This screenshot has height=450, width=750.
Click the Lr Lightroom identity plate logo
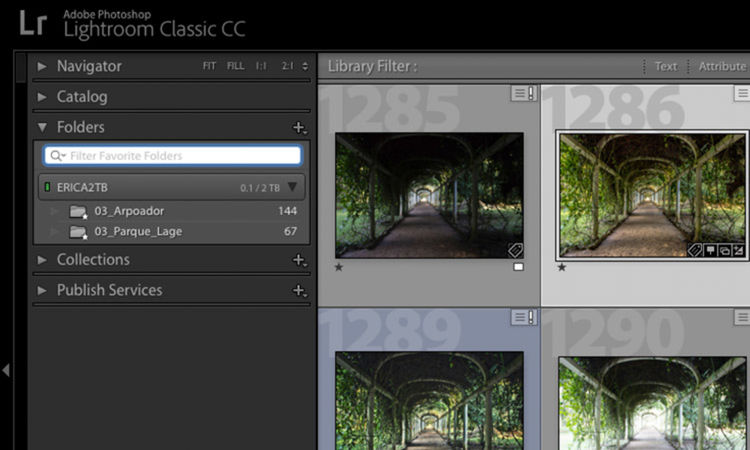[33, 23]
